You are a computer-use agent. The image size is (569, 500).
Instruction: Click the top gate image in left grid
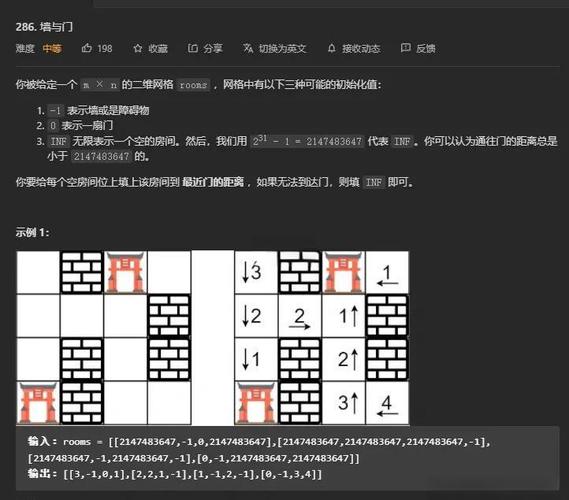126,272
